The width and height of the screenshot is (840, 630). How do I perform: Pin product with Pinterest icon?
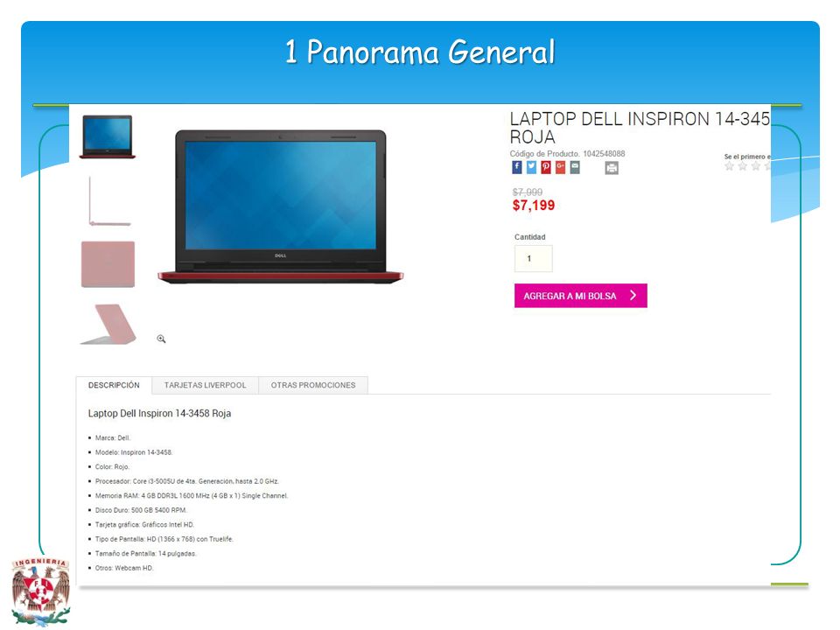tap(545, 167)
